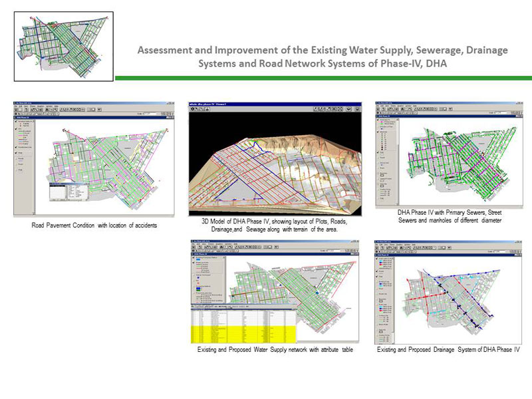This screenshot has height=399, width=532.
Task: Click fourth left icon in 3D viewer toolbar
Action: [x=207, y=109]
